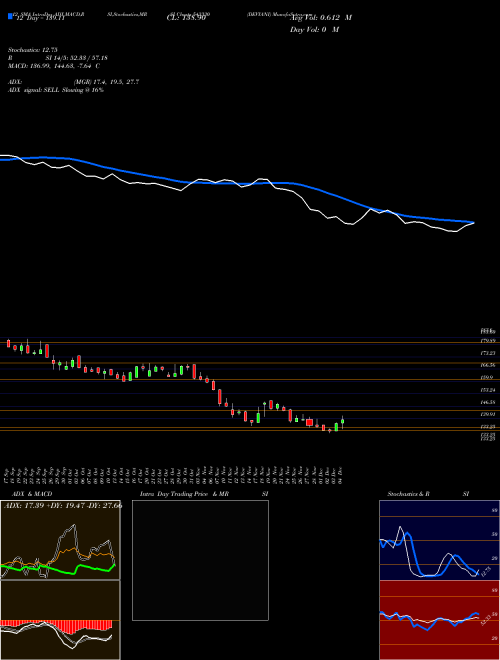Click the '139.91' price axis label
This screenshot has width=500, height=660.
coord(488,415)
